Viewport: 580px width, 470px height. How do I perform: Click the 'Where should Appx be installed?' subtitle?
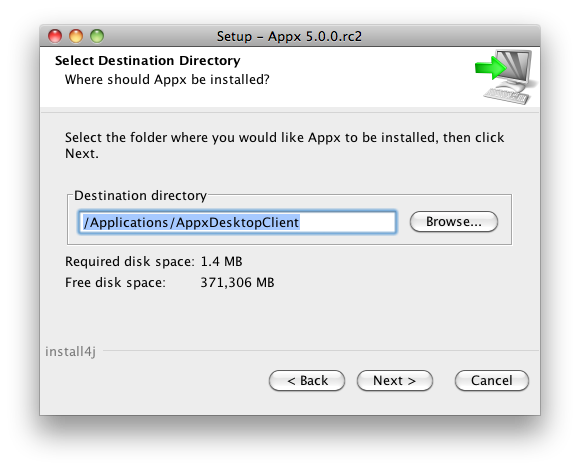167,80
